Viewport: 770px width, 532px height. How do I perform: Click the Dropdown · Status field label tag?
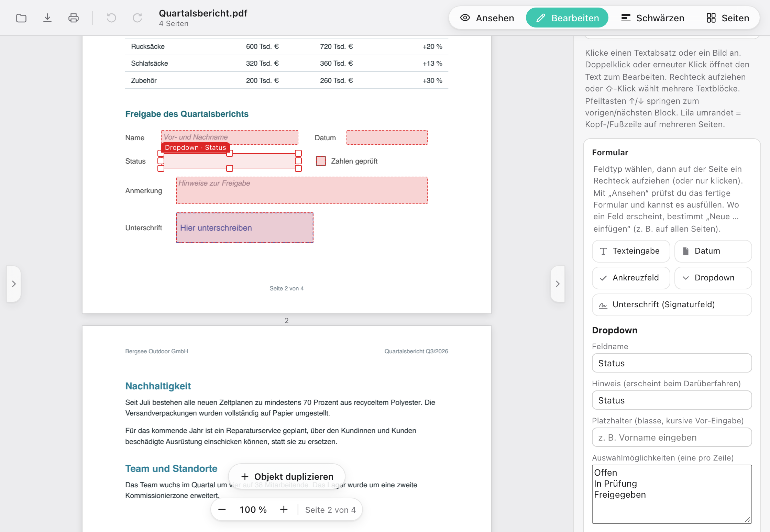click(195, 147)
